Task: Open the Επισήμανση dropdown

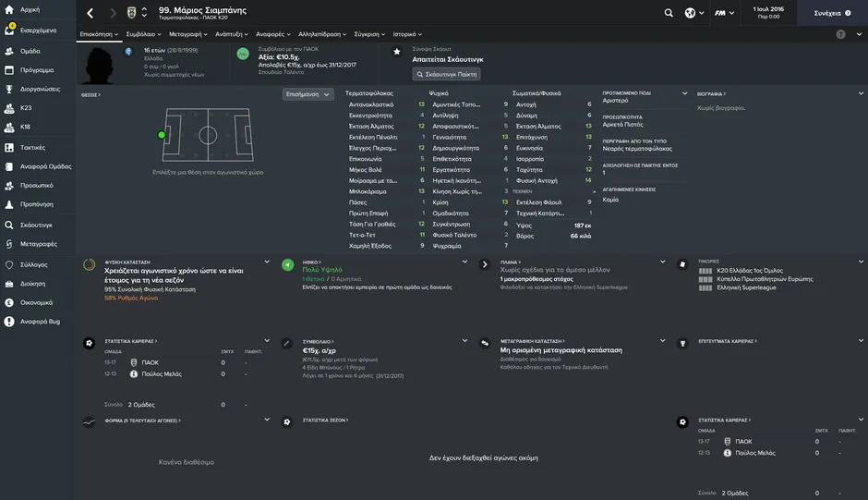Action: click(308, 94)
